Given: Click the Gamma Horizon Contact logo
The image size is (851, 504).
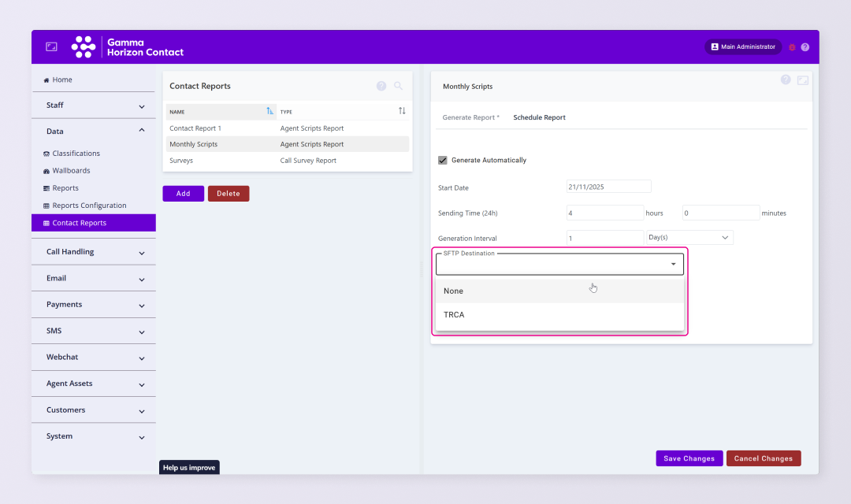Looking at the screenshot, I should (x=128, y=47).
